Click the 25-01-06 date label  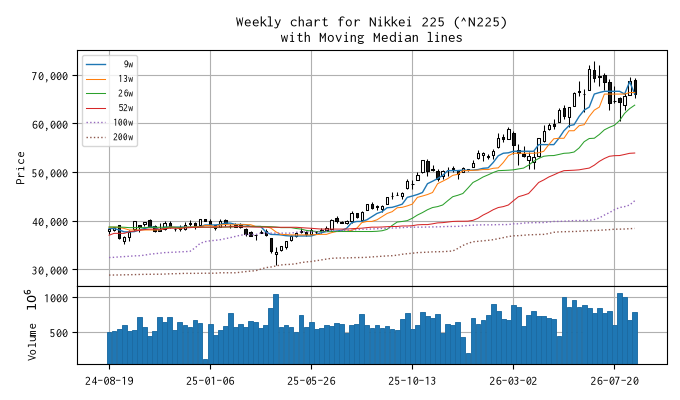coord(210,381)
